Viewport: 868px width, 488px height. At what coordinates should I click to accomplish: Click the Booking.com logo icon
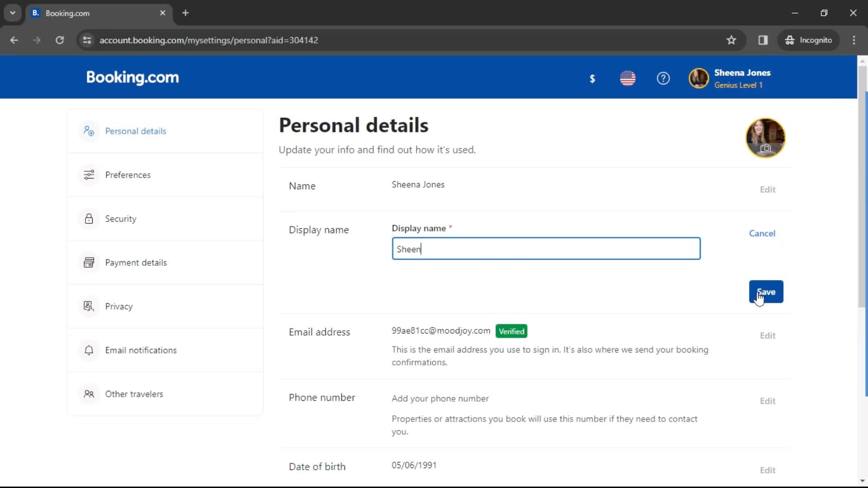click(132, 77)
